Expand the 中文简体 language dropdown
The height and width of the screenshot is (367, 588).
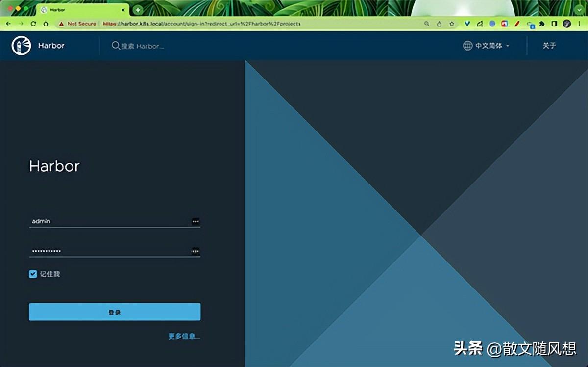tap(508, 46)
